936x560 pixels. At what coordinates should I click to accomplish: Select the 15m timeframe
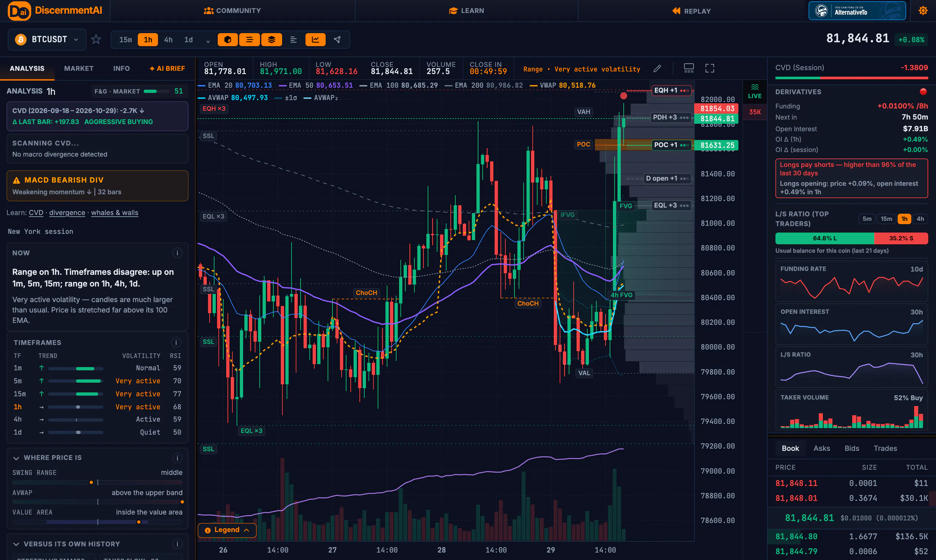tap(126, 40)
